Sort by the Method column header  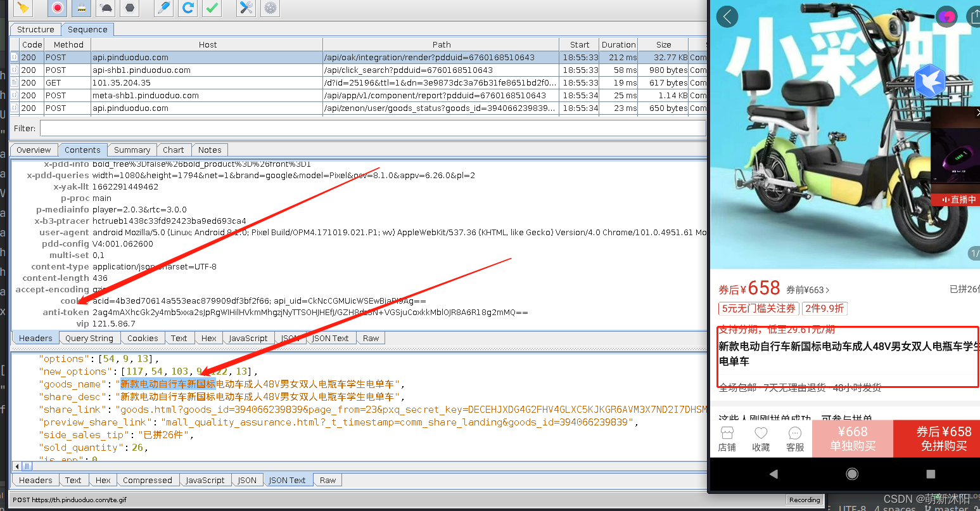click(x=68, y=44)
